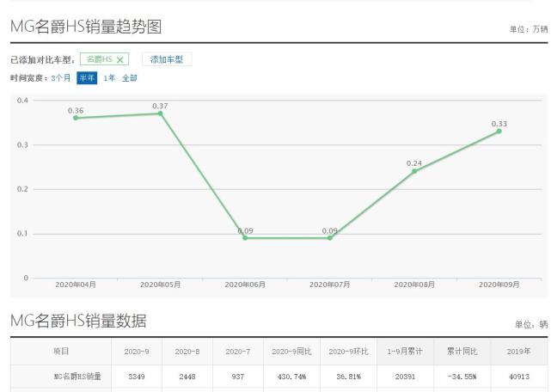Select the 半年 time range
This screenshot has width=551, height=392.
87,78
